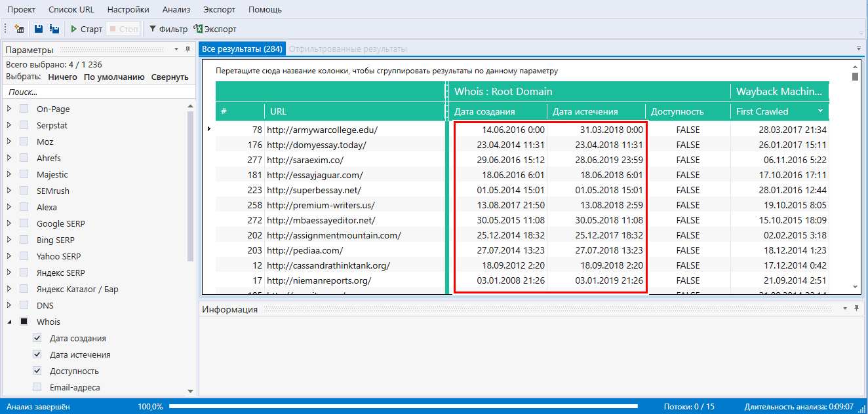Expand the Ahrefs parameter group
This screenshot has width=868, height=414.
(9, 159)
